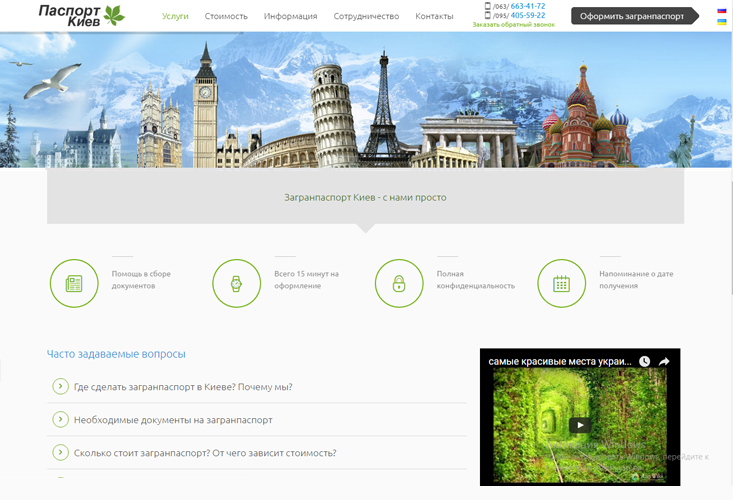Open the Стоимость menu item

pyautogui.click(x=226, y=16)
